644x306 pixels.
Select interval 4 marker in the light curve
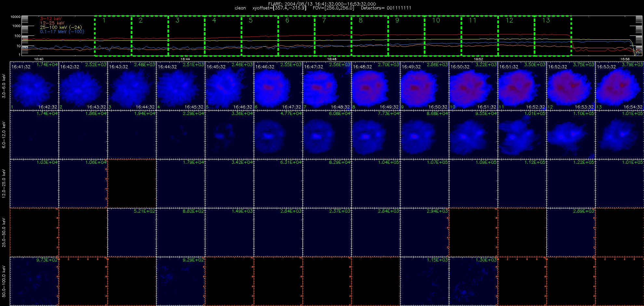click(x=214, y=21)
